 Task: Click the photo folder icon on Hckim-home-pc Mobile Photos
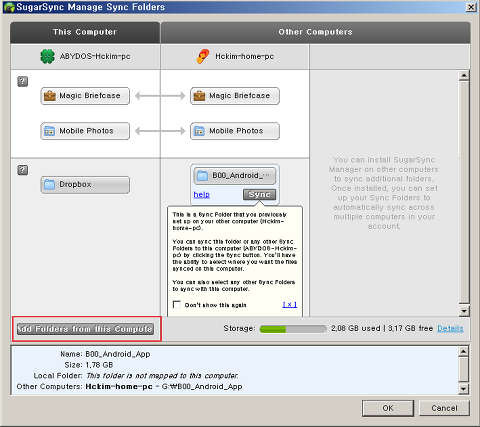[199, 131]
